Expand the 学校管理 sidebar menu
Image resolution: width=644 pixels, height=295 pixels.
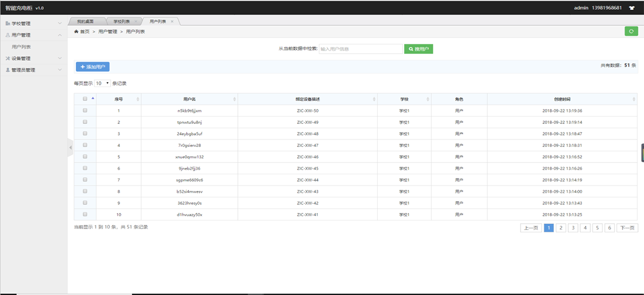click(x=33, y=24)
